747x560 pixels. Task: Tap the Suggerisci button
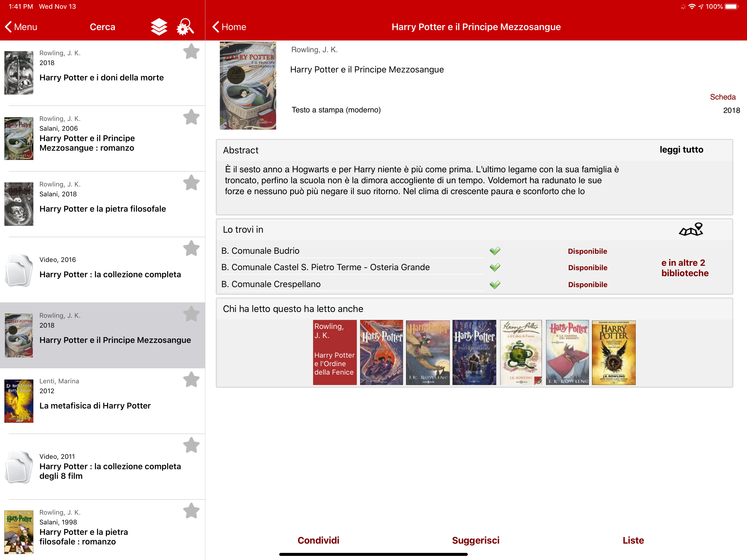pos(475,540)
